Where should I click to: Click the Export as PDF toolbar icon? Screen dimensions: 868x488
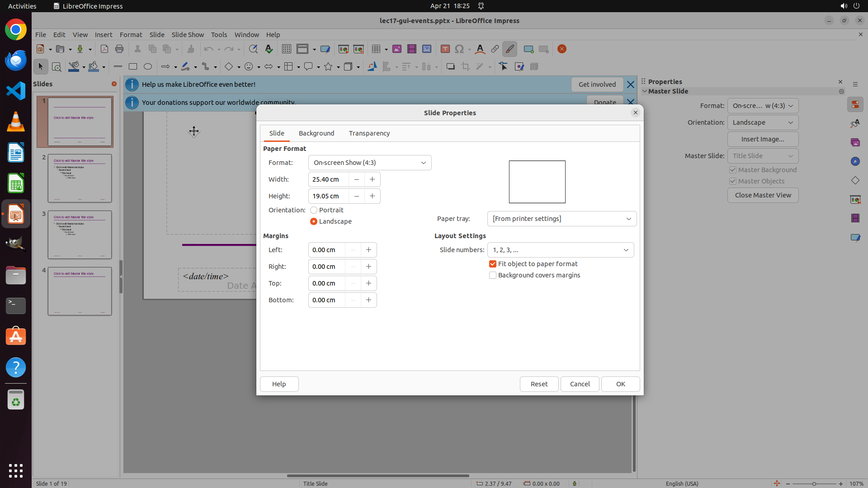pos(104,49)
